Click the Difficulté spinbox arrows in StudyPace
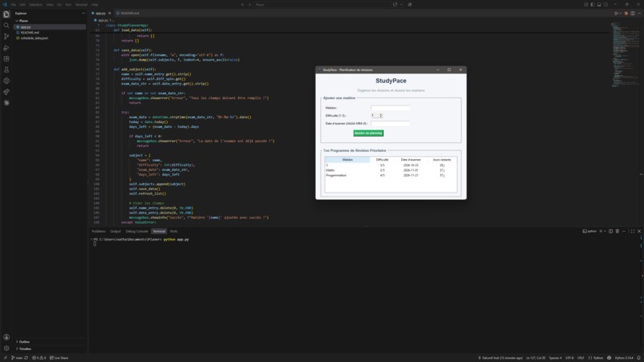Image resolution: width=644 pixels, height=362 pixels. click(381, 115)
